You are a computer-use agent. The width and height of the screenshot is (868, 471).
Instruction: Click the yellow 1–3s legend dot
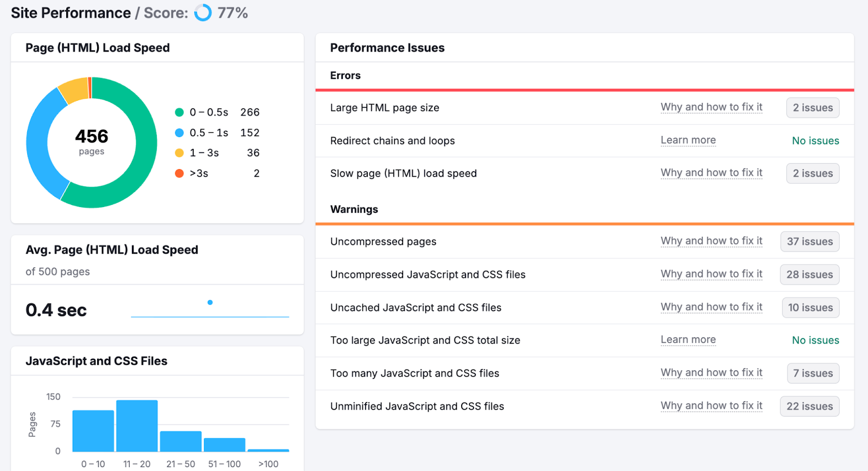tap(179, 153)
